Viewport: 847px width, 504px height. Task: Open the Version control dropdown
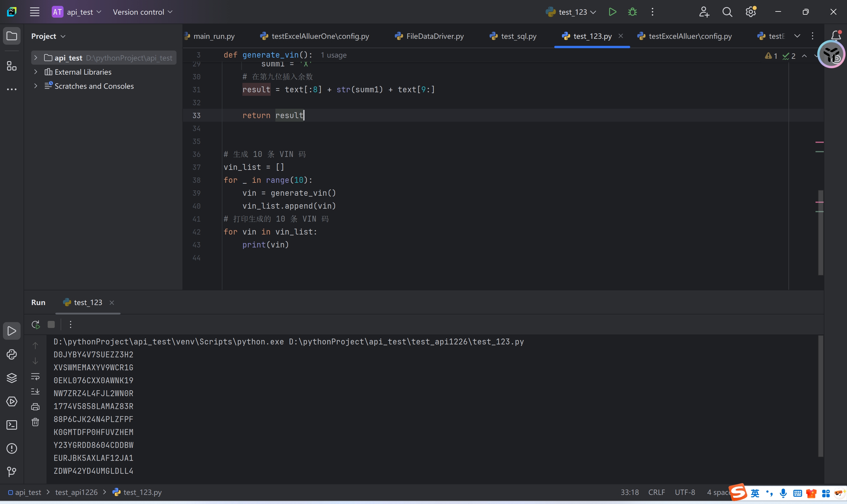pyautogui.click(x=143, y=12)
